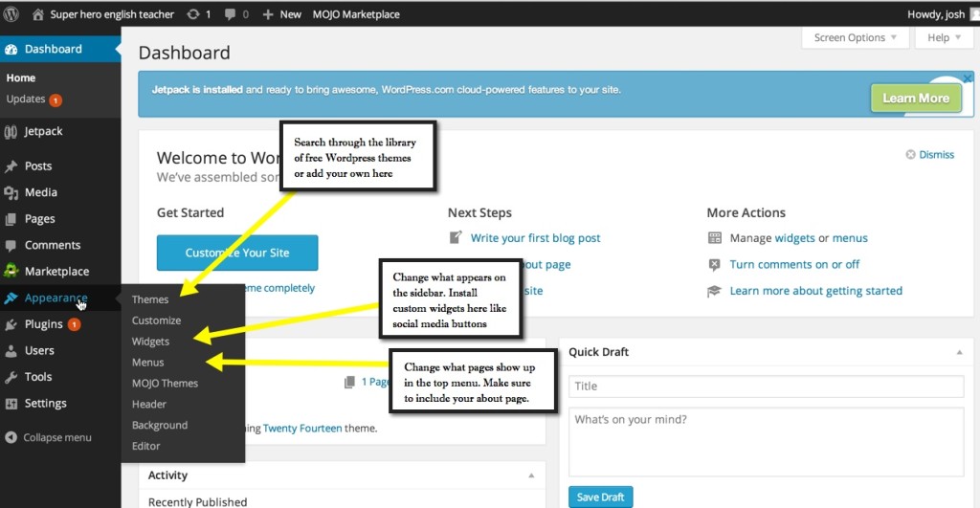Open Editor in the Appearance submenu
This screenshot has height=508, width=980.
tap(145, 446)
